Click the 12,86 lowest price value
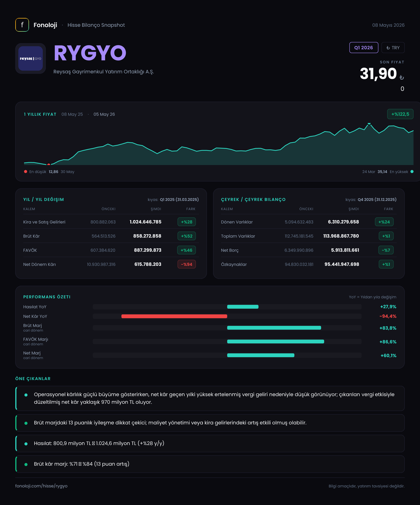 (53, 172)
